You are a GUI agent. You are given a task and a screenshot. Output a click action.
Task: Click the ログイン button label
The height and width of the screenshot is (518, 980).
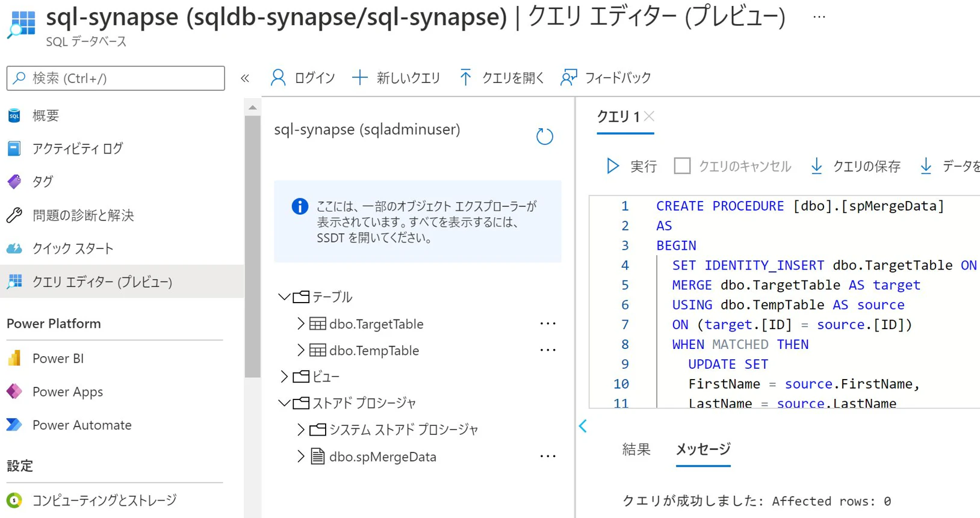pyautogui.click(x=314, y=78)
